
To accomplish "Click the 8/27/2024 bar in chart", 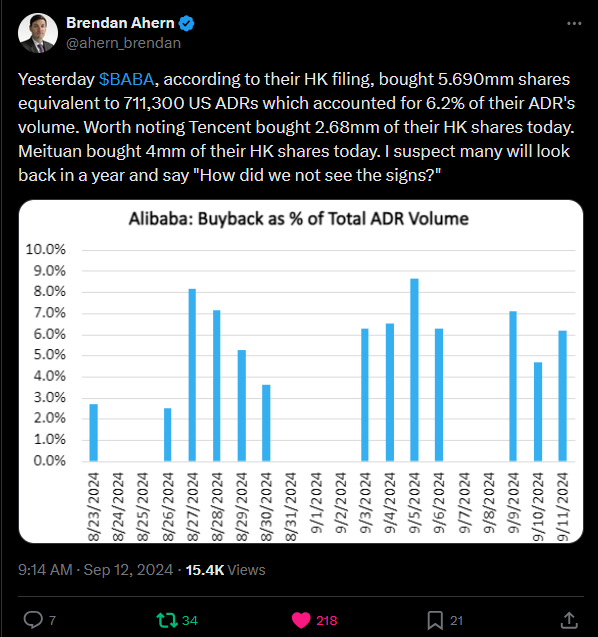I will (192, 375).
